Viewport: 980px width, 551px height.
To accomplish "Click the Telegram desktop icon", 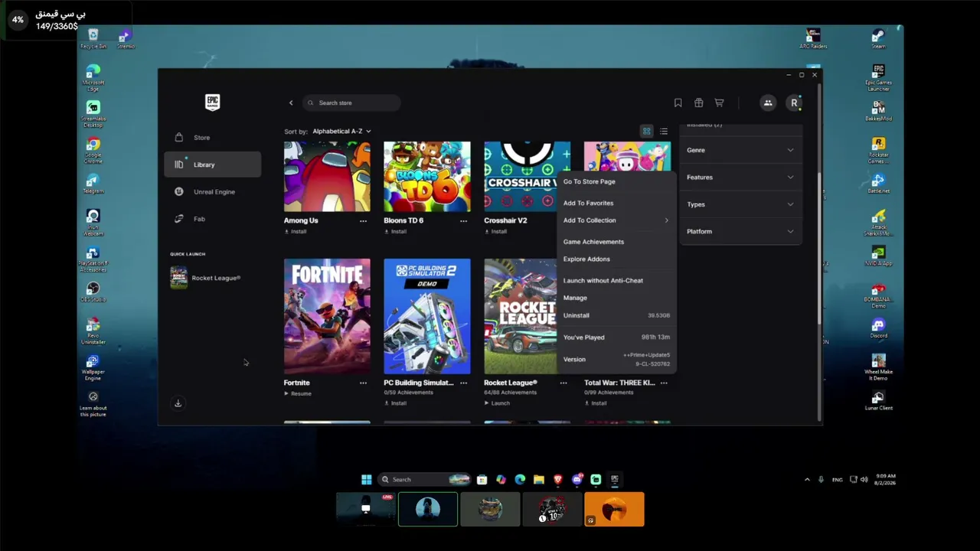I will (x=93, y=184).
